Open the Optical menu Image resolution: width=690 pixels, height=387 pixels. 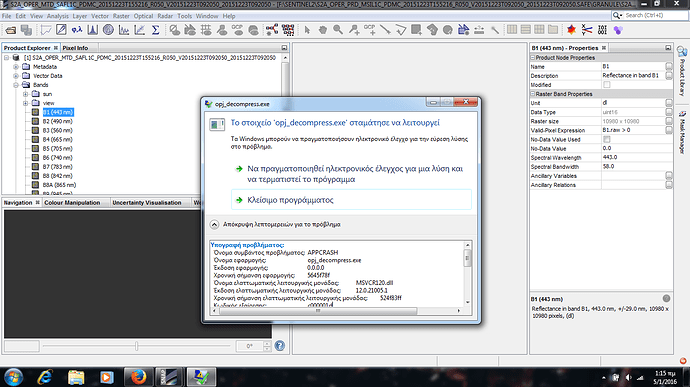143,16
